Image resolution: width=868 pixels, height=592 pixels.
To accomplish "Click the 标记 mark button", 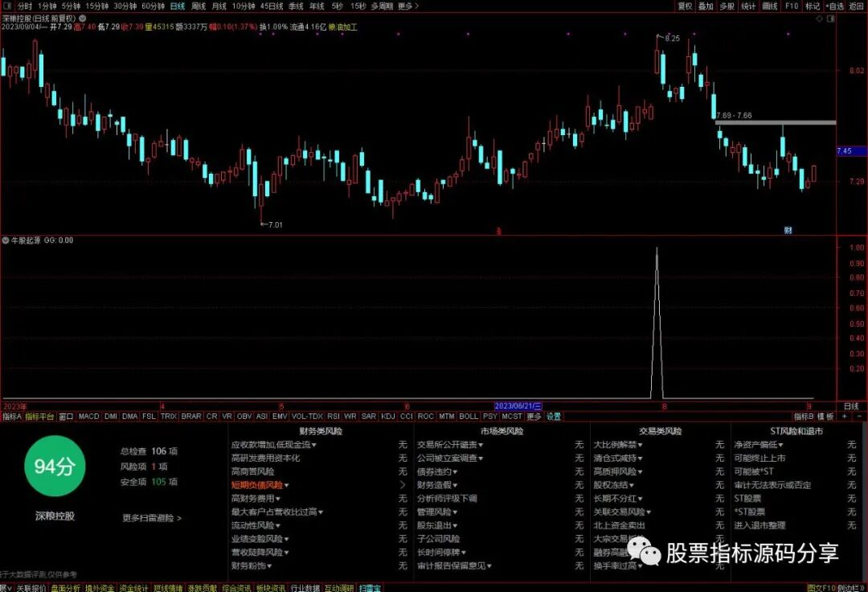I will click(813, 6).
